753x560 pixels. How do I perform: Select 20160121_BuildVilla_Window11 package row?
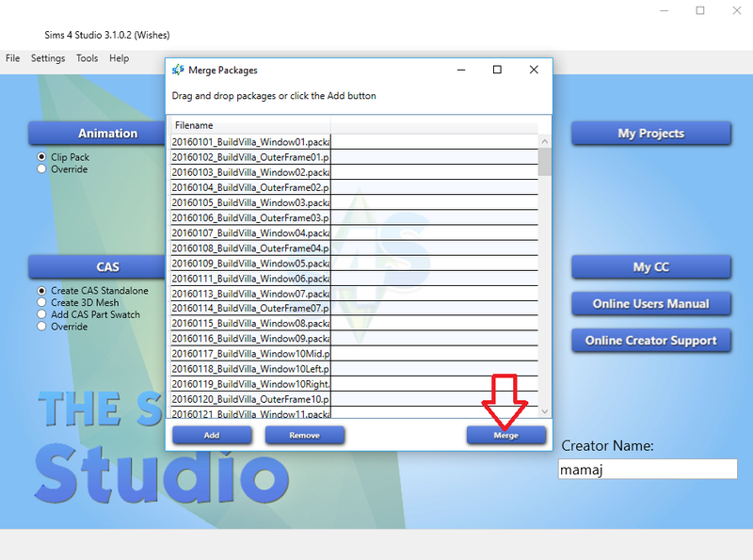[x=354, y=412]
